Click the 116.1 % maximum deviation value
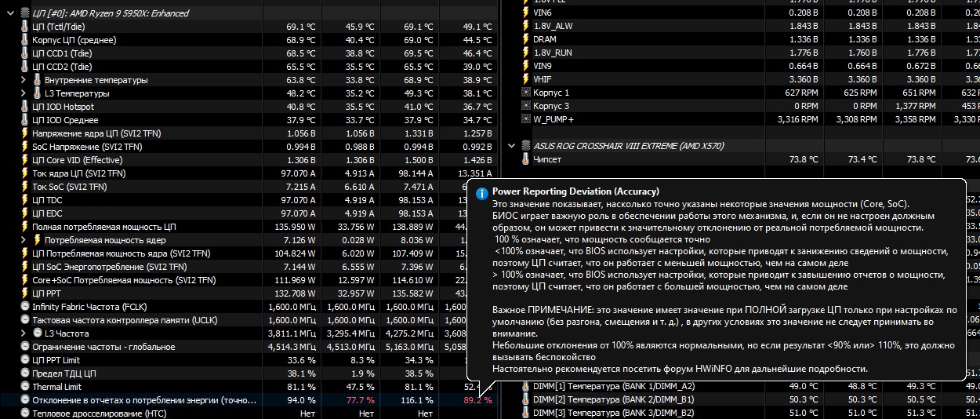Screen dimensions: 980x419 pyautogui.click(x=417, y=400)
